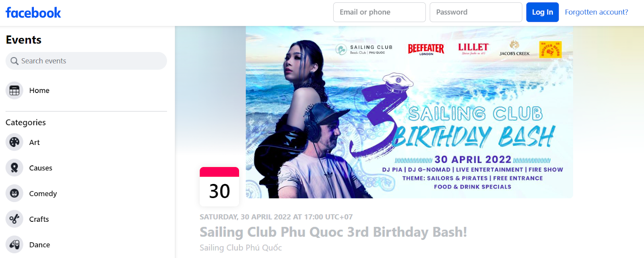Focus the Email or phone field

[379, 12]
